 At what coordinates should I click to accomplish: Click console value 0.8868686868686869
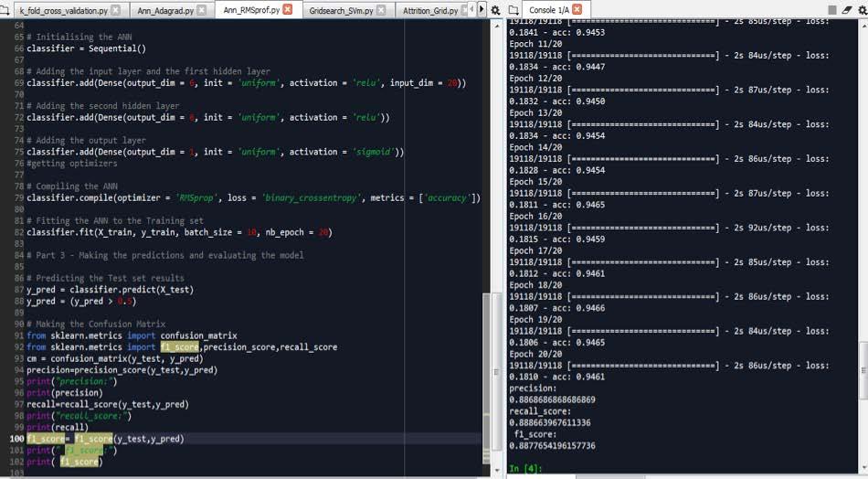pyautogui.click(x=552, y=399)
